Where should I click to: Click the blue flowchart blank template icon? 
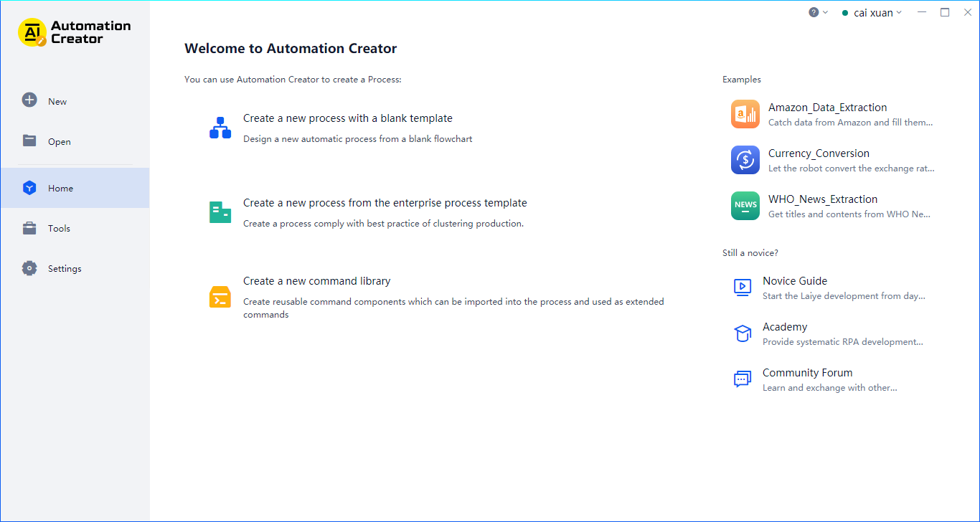tap(220, 128)
